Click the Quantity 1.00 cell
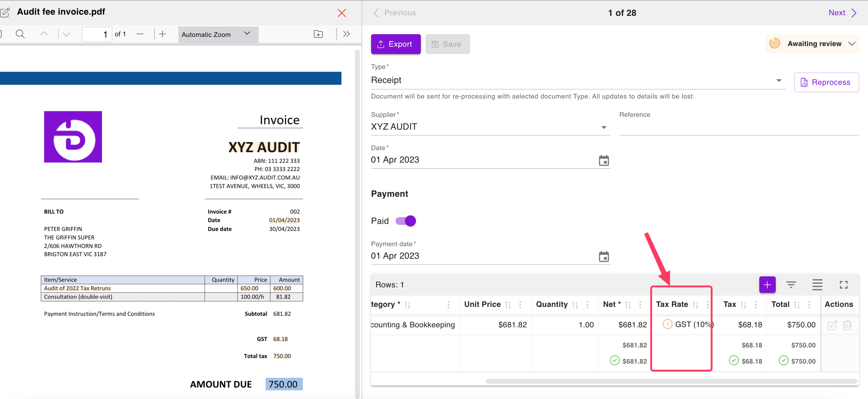 pyautogui.click(x=565, y=325)
